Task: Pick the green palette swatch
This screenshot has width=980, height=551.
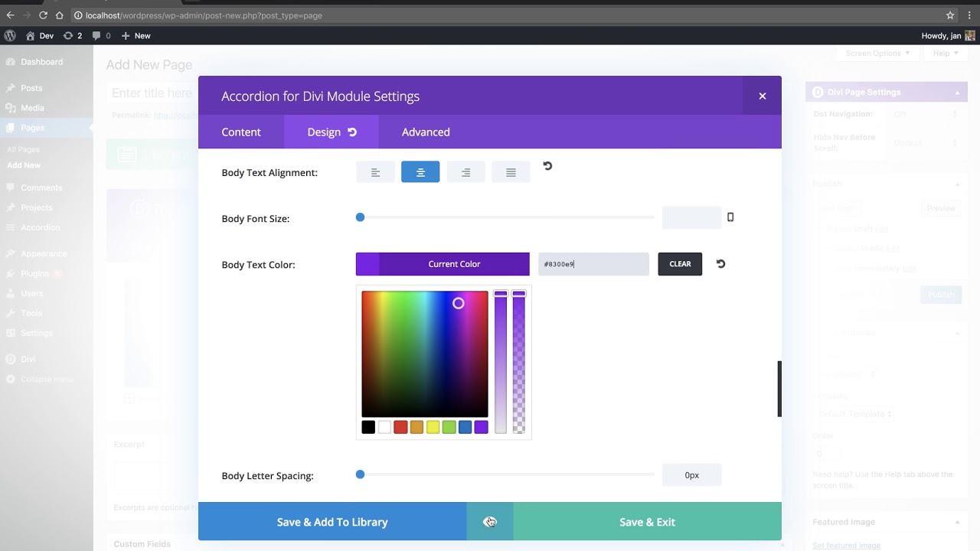Action: pyautogui.click(x=449, y=427)
